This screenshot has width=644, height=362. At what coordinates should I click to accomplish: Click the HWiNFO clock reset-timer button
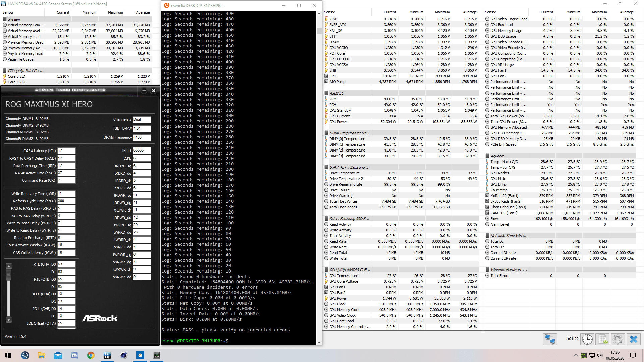click(587, 339)
